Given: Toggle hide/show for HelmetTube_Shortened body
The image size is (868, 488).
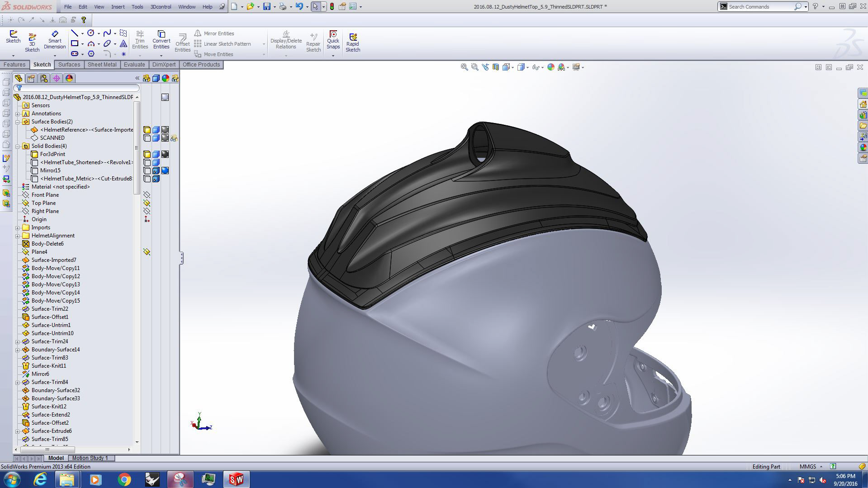Looking at the screenshot, I should point(147,162).
